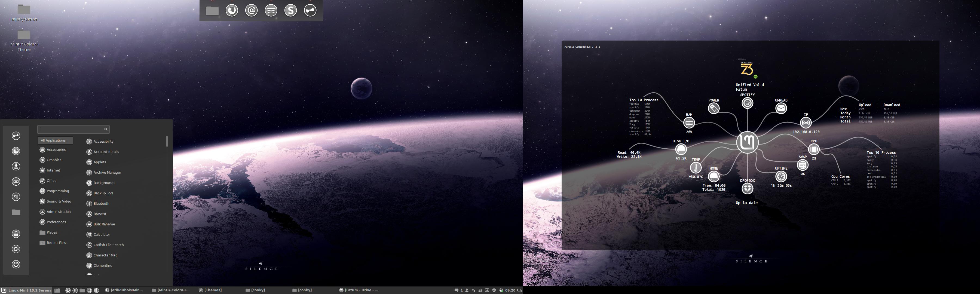
Task: Click the Linux Mint 18.1 Serena menu button
Action: coord(26,290)
